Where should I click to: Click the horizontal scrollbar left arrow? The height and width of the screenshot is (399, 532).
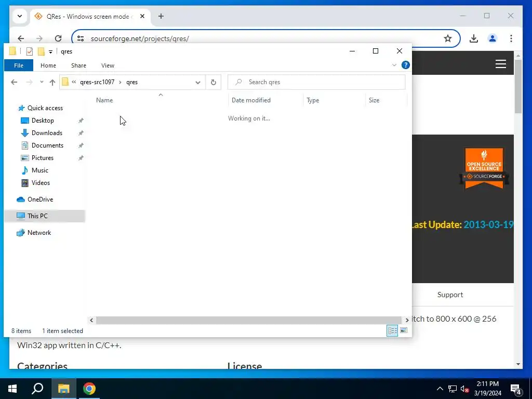91,320
